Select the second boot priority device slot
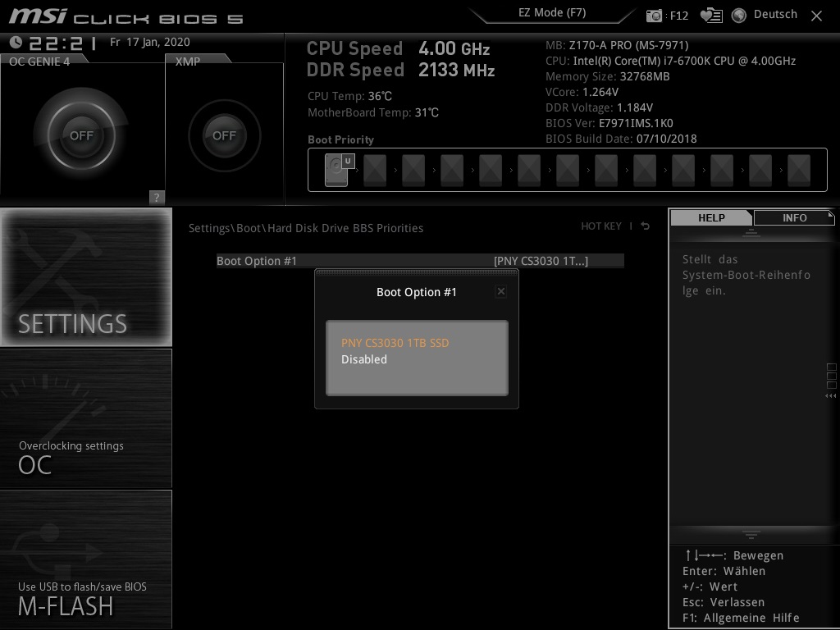Viewport: 840px width, 630px height. pos(375,171)
